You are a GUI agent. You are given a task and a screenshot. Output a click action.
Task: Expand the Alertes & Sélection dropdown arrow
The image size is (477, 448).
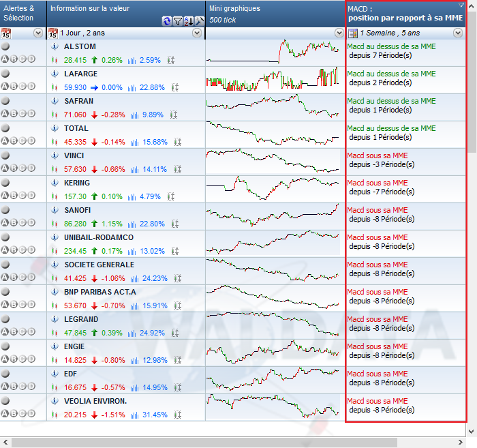point(38,33)
